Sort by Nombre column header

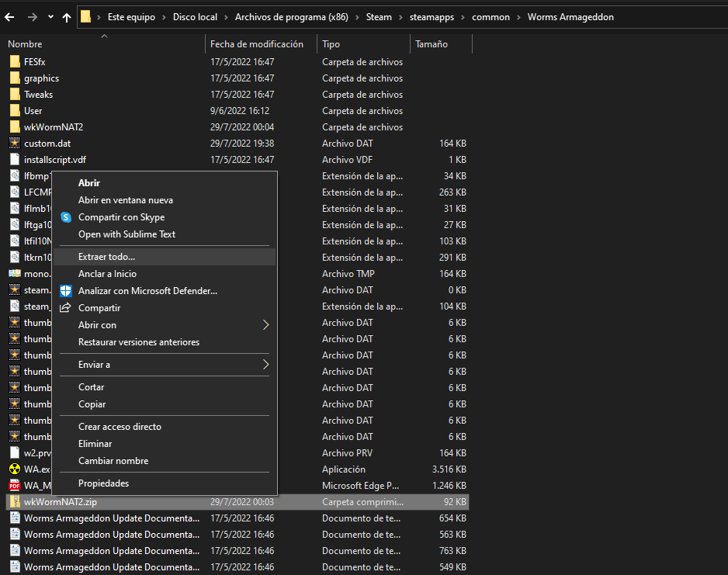tap(25, 44)
